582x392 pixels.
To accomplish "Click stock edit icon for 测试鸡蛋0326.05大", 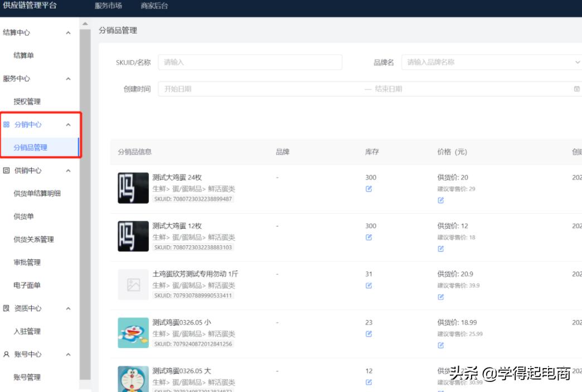I will pos(368,381).
